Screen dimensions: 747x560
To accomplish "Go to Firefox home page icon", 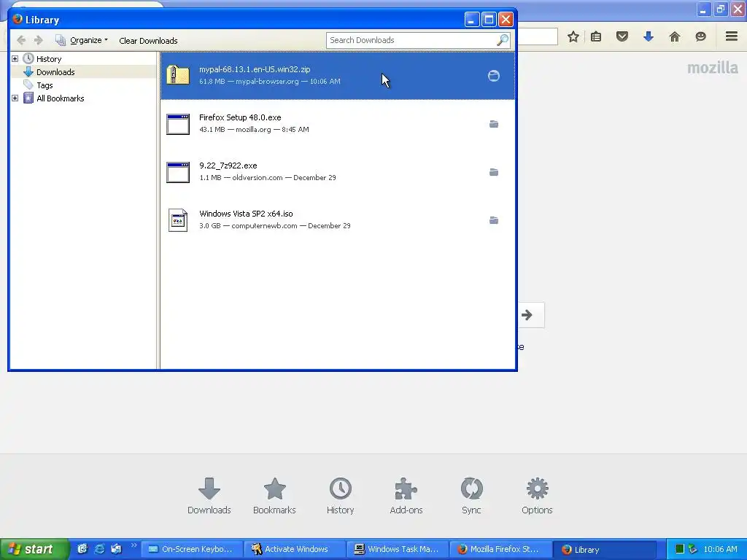I will (x=675, y=36).
